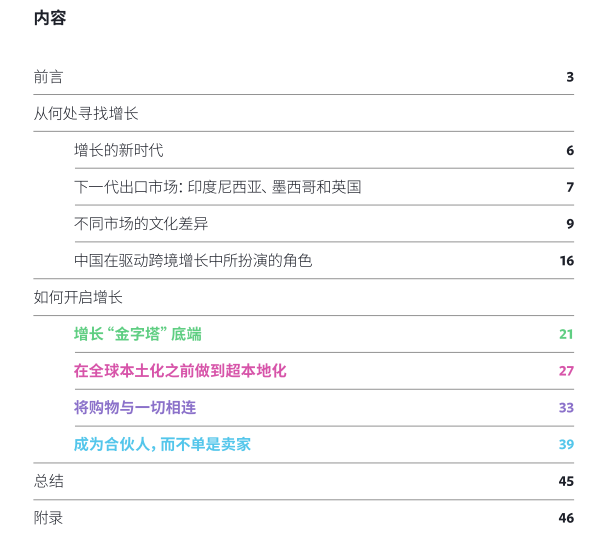Select the pink 在全球本土化之前做到超本地化 entry
Screen dimensions: 613x551
pyautogui.click(x=180, y=371)
